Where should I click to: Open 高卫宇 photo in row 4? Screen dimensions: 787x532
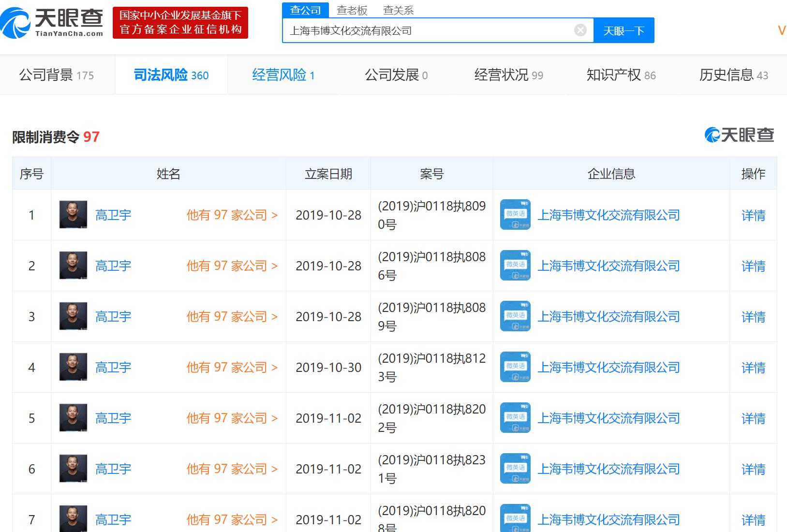point(73,367)
